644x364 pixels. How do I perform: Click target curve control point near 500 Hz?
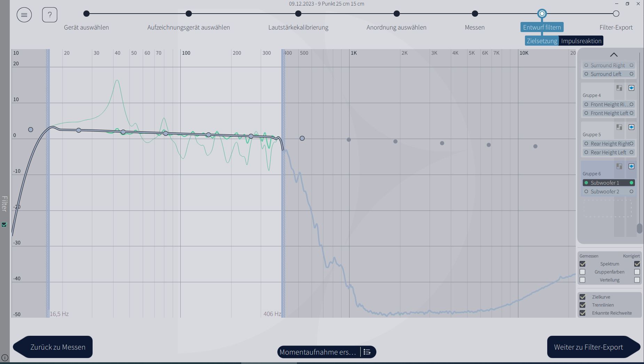[x=302, y=138]
